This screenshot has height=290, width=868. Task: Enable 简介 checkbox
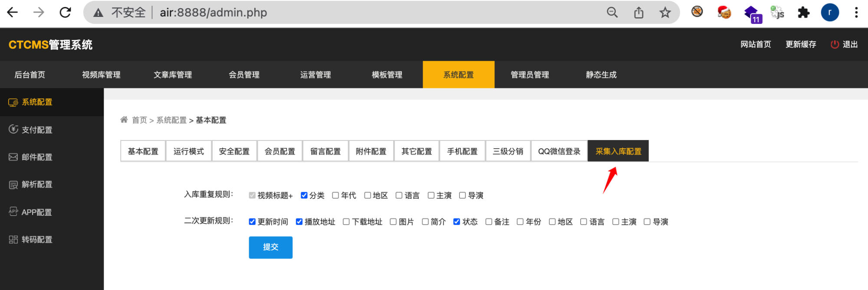point(425,222)
